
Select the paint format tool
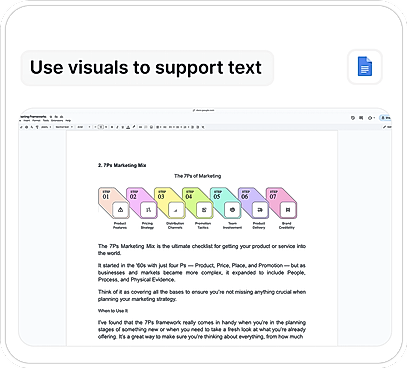click(37, 127)
